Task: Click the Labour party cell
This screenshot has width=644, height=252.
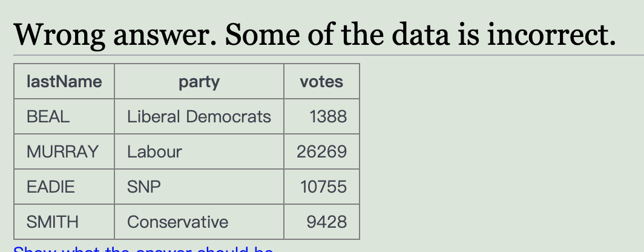Action: 154,151
